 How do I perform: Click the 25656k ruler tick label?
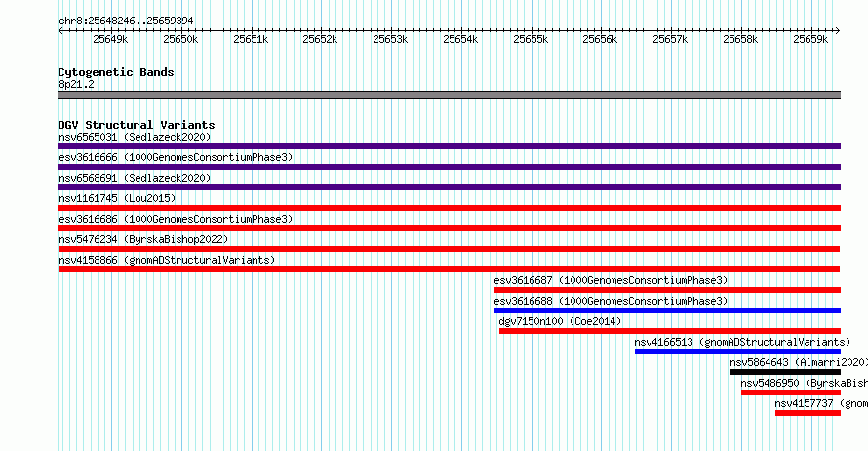(600, 39)
